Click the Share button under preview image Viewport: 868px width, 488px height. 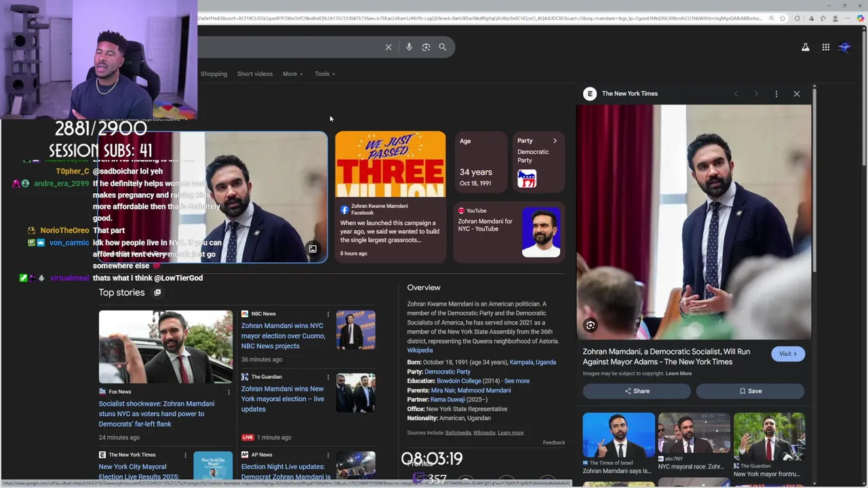(x=637, y=391)
